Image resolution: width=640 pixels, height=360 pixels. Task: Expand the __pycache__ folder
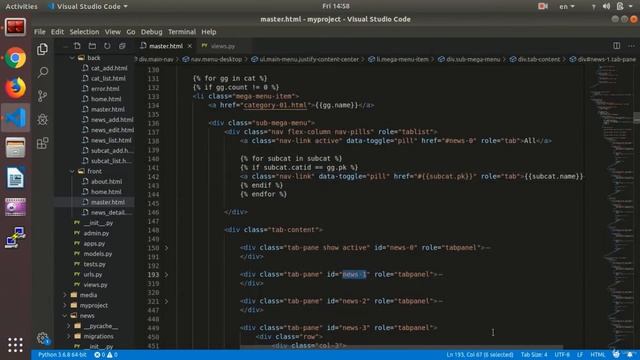[x=69, y=326]
